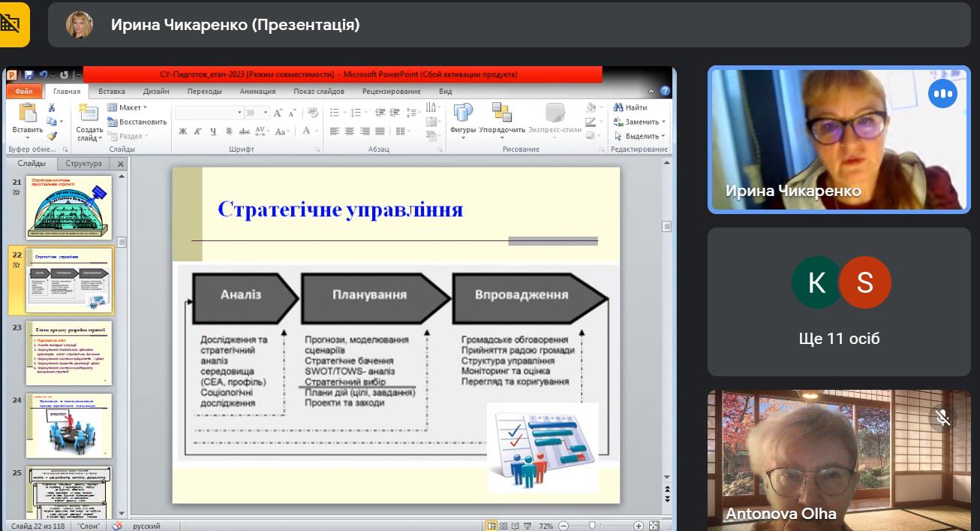The height and width of the screenshot is (531, 980).
Task: Start Slide Show from status bar icon
Action: pyautogui.click(x=529, y=526)
